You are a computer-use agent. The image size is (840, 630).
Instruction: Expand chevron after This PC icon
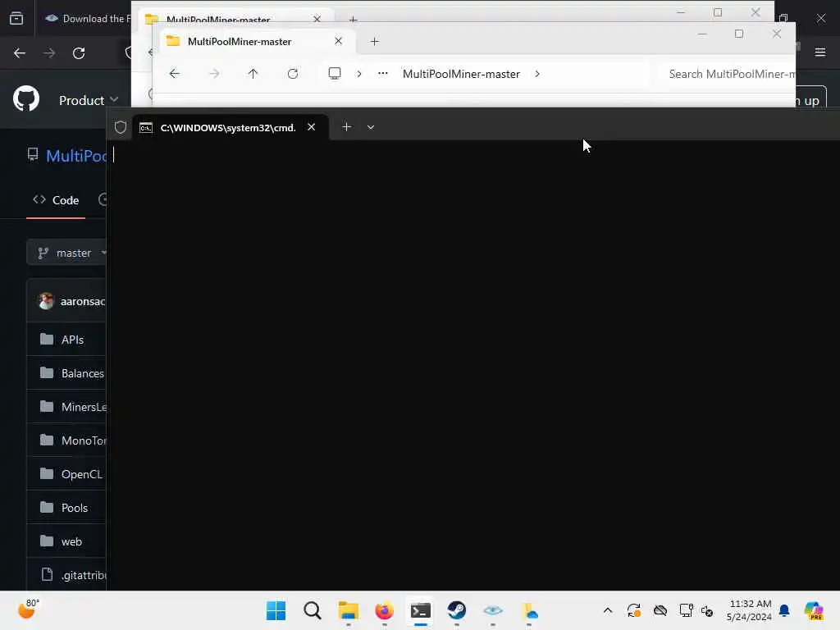pos(359,74)
